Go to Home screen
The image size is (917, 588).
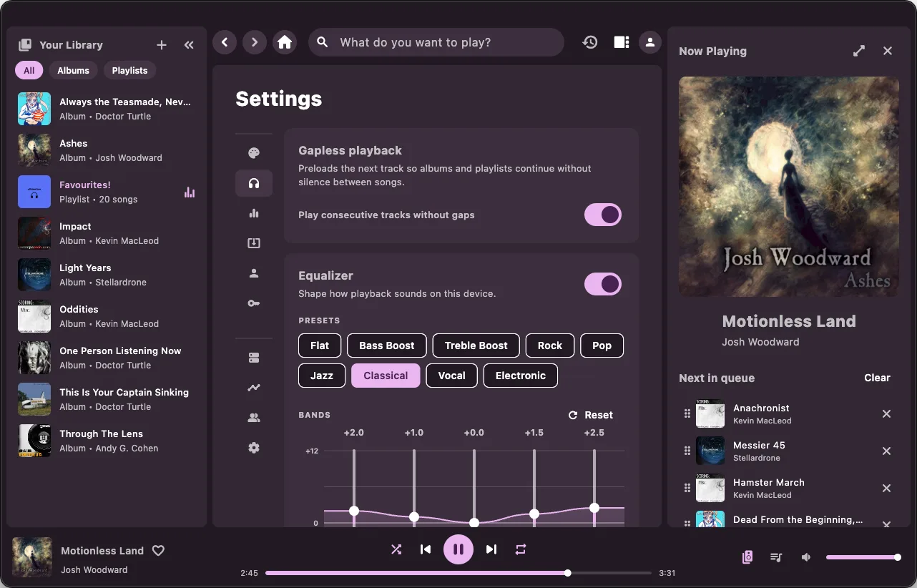coord(285,42)
